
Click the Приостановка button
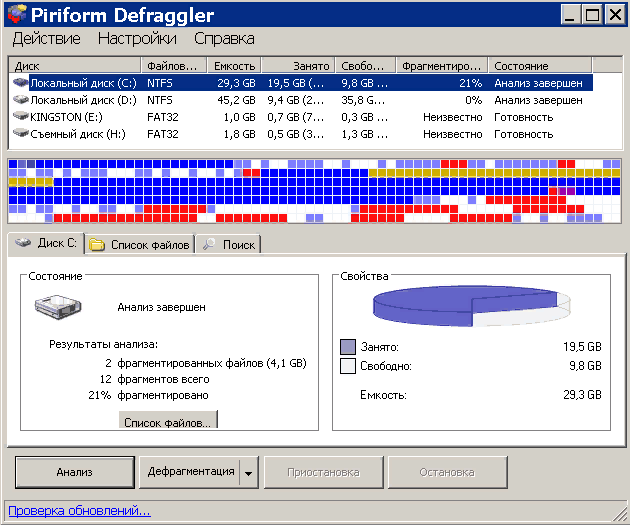coord(323,472)
